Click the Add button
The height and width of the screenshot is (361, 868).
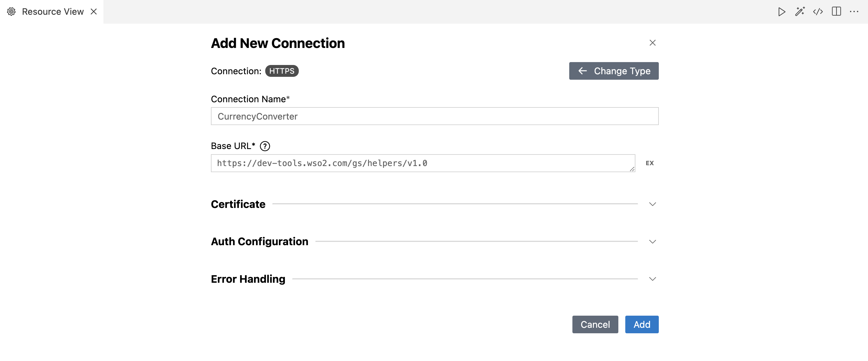[x=641, y=324]
